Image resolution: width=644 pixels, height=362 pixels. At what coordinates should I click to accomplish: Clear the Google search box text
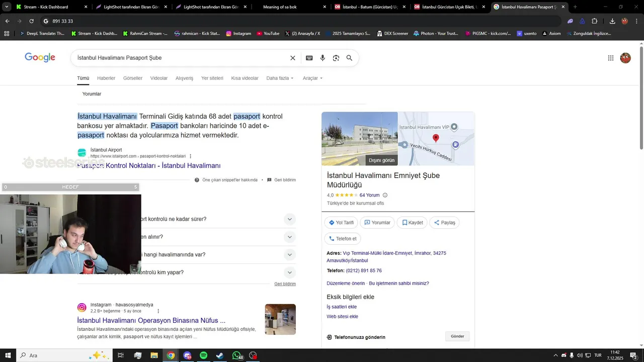click(293, 58)
